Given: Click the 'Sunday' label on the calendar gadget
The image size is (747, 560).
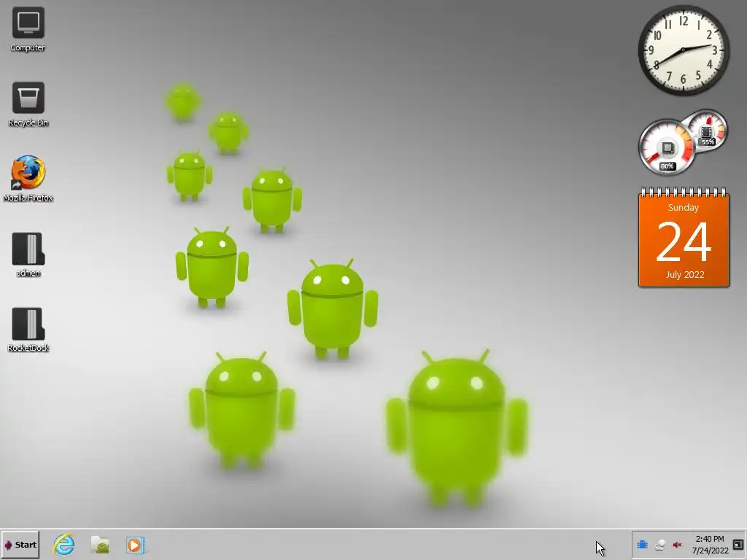Looking at the screenshot, I should [x=683, y=208].
